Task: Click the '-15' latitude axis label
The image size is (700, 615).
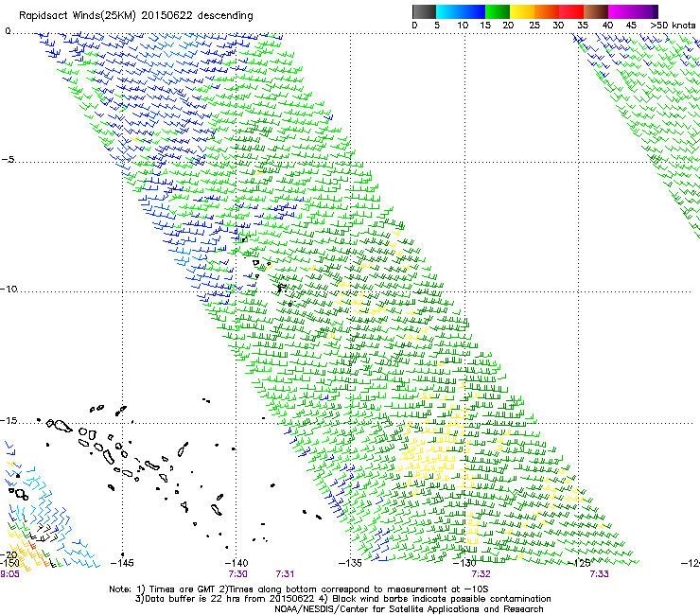Action: coord(9,420)
